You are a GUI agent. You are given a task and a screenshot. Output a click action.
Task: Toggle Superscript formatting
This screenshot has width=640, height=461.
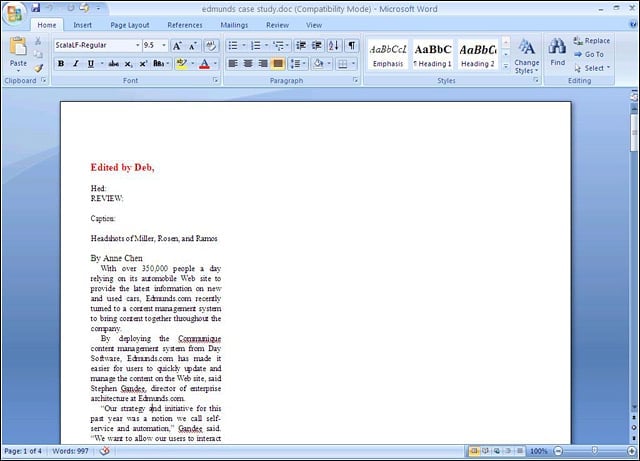coord(143,63)
